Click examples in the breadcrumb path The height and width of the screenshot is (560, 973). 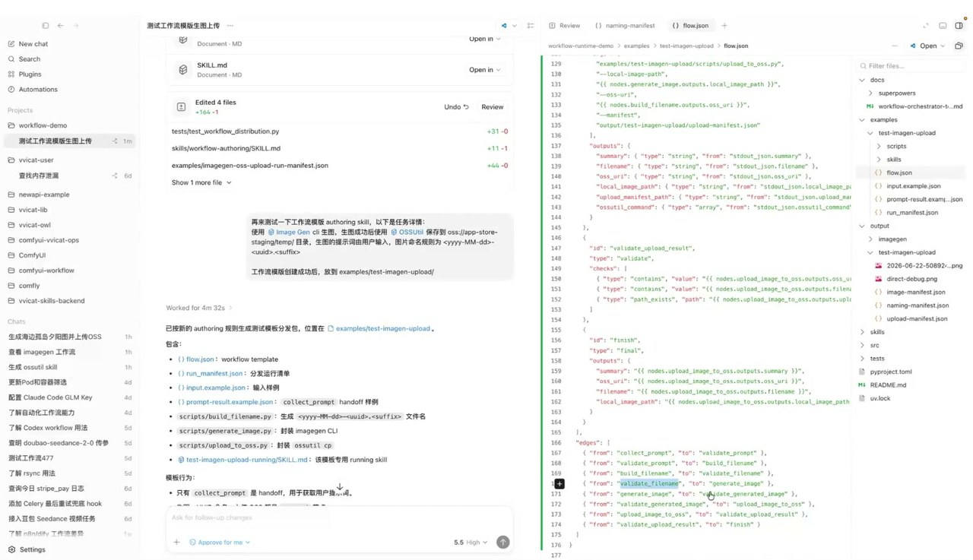(x=637, y=46)
